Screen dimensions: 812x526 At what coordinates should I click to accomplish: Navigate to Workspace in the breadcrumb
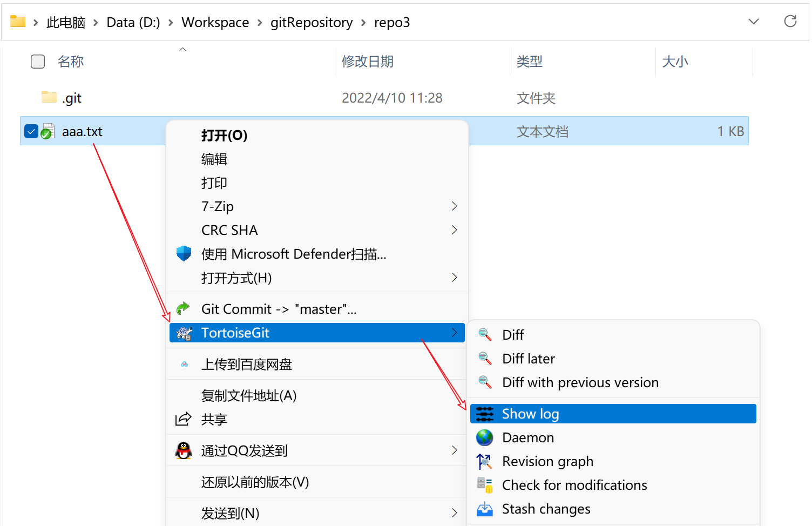point(215,23)
